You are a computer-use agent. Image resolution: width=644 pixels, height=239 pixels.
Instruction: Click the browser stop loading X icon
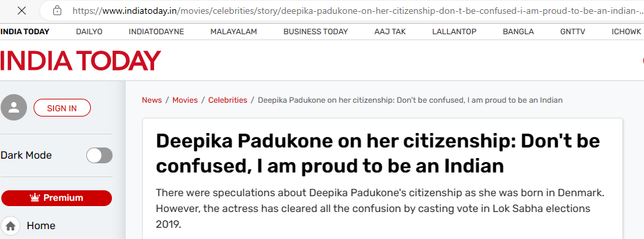pos(22,11)
